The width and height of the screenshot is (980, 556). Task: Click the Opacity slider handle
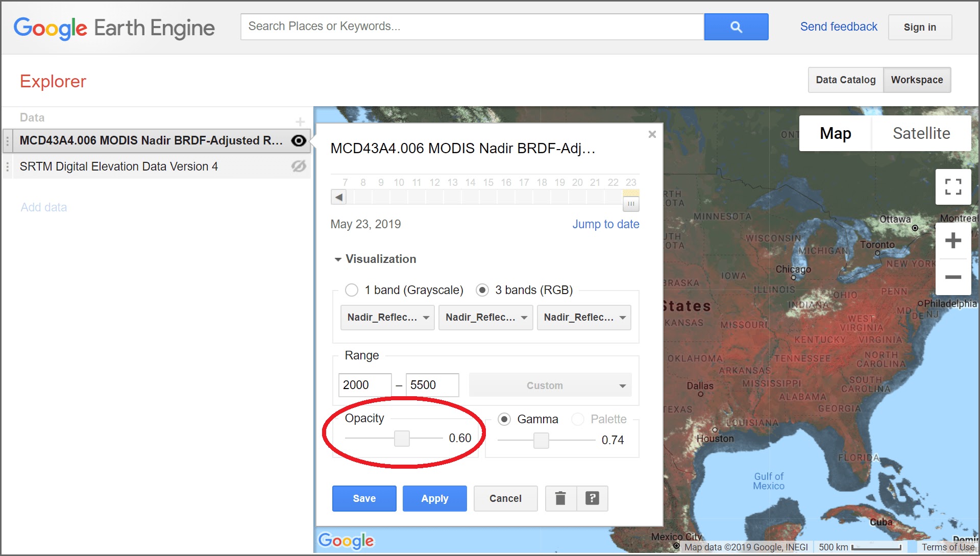click(x=402, y=438)
